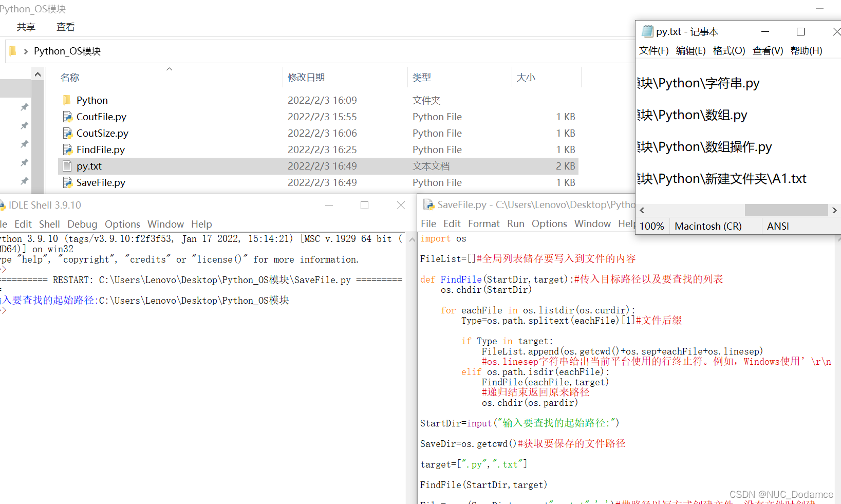
Task: Click the RESTART line in IDLE Shell
Action: 201,280
